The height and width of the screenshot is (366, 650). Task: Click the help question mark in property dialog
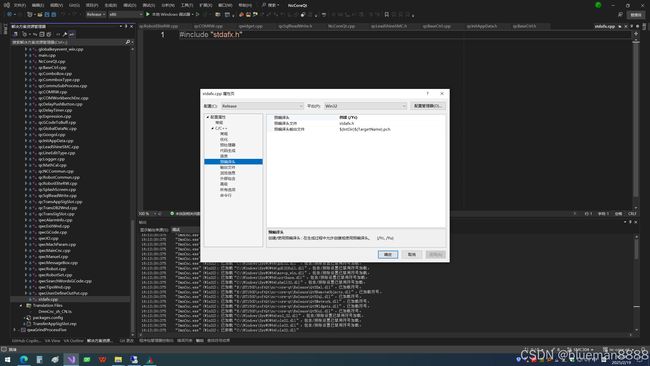tap(427, 94)
